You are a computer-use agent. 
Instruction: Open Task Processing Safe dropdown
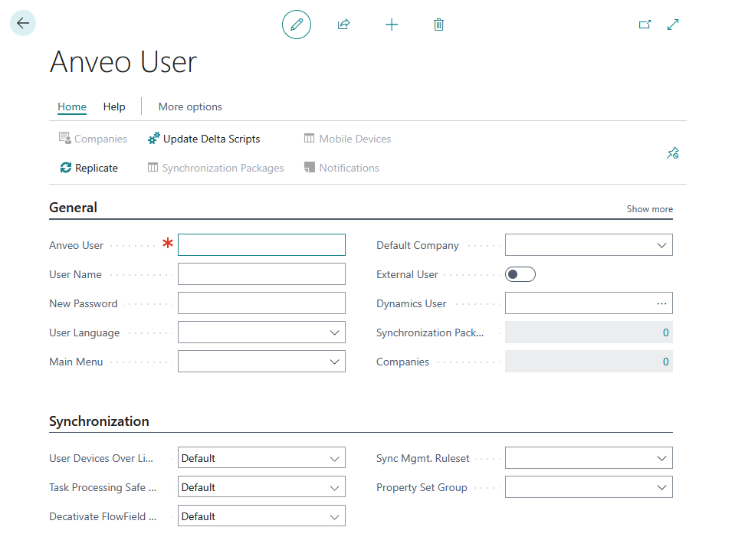[334, 488]
